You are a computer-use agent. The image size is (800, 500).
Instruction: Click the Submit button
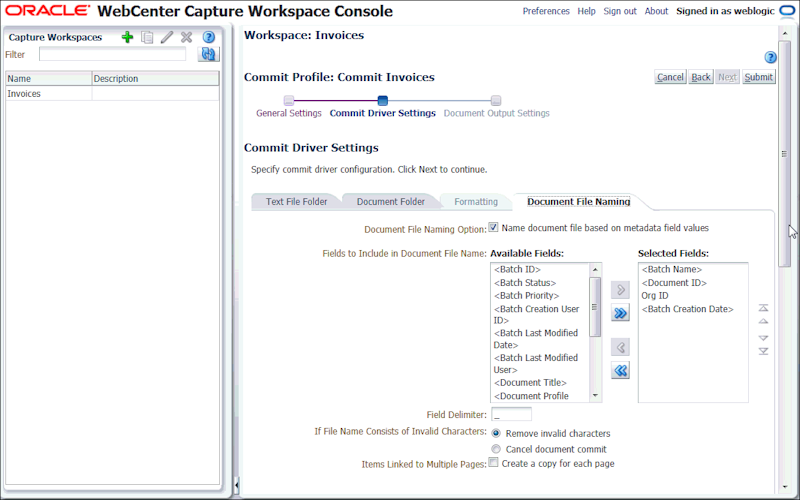[x=759, y=77]
